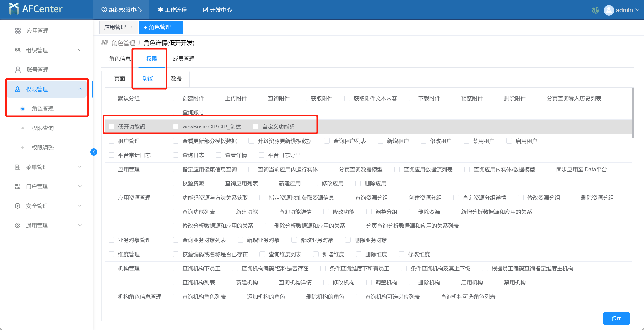Enable the 自定义功能码 checkbox
Viewport: 644px width, 330px height.
[x=256, y=127]
